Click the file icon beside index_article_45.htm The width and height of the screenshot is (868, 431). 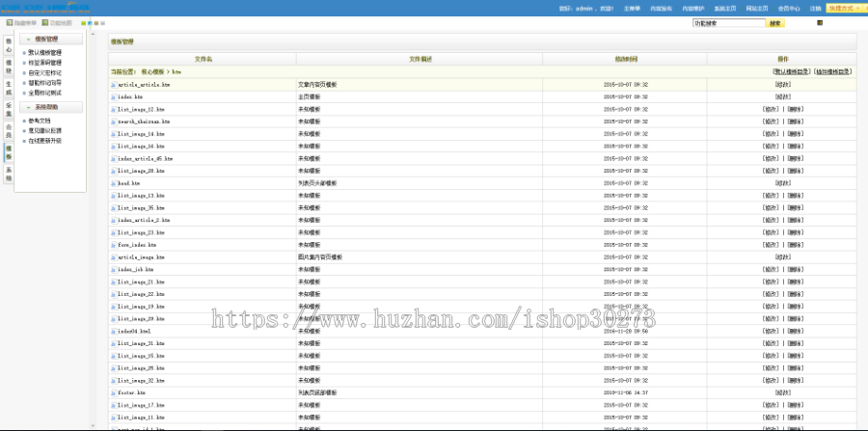(x=114, y=158)
